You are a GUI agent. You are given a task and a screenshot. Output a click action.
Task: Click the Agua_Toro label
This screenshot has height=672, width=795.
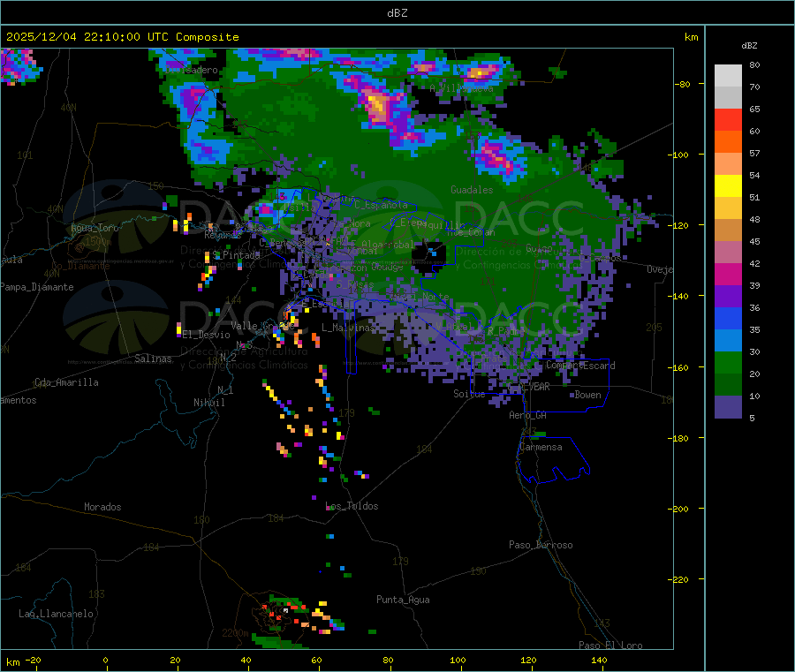coord(95,228)
